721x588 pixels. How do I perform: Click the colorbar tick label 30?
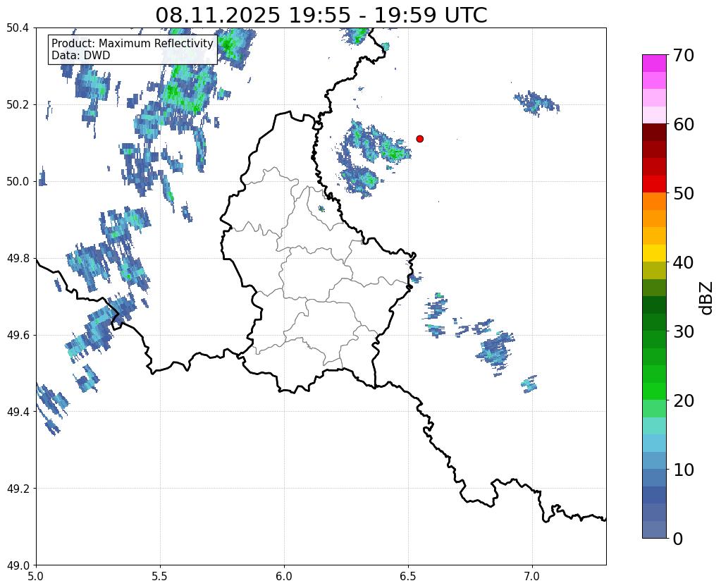point(684,331)
